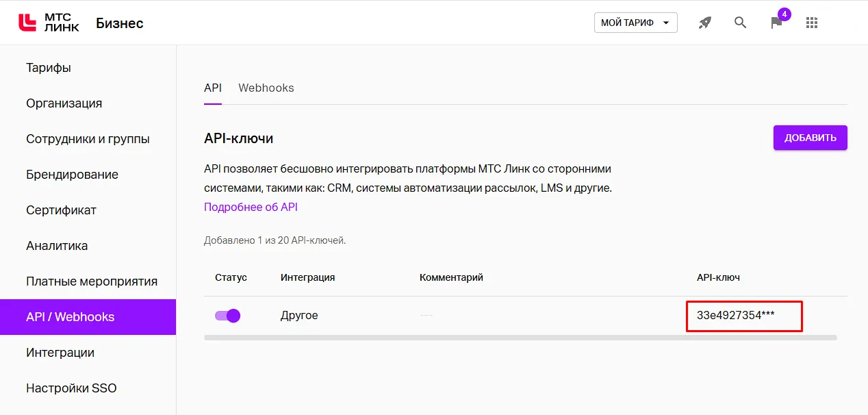Open Сотрудники и группы page
The image size is (868, 415).
coord(88,139)
